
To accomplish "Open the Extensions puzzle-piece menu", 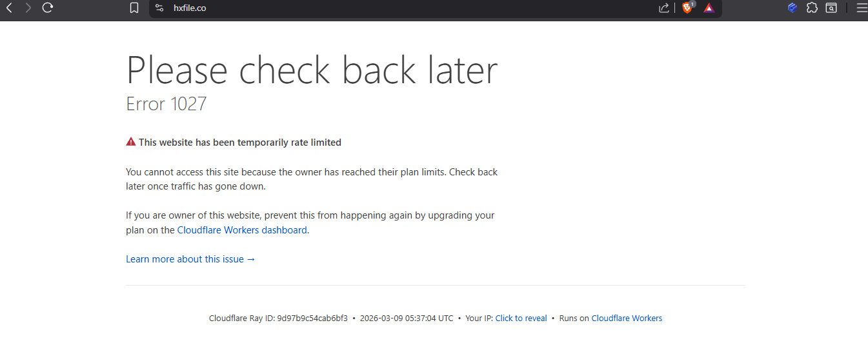I will [x=812, y=8].
